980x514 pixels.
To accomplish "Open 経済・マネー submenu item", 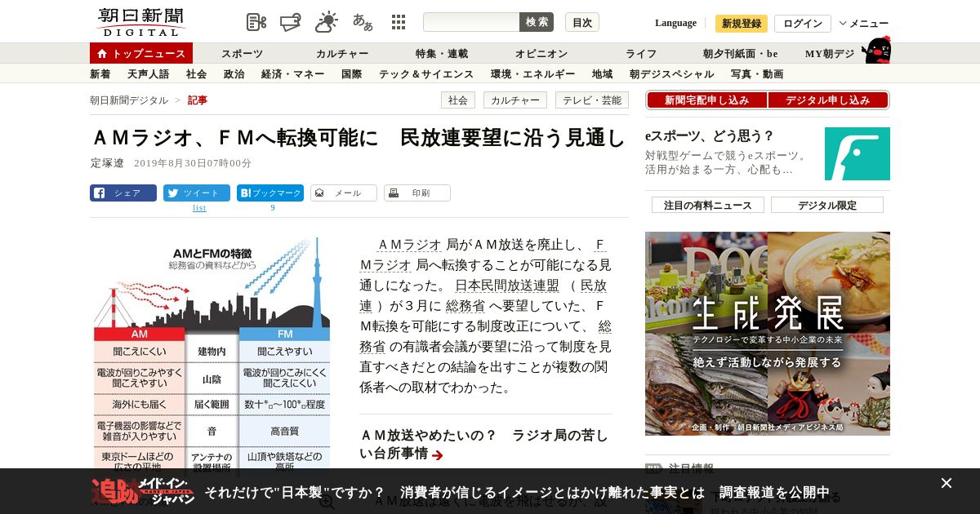I will pyautogui.click(x=293, y=74).
